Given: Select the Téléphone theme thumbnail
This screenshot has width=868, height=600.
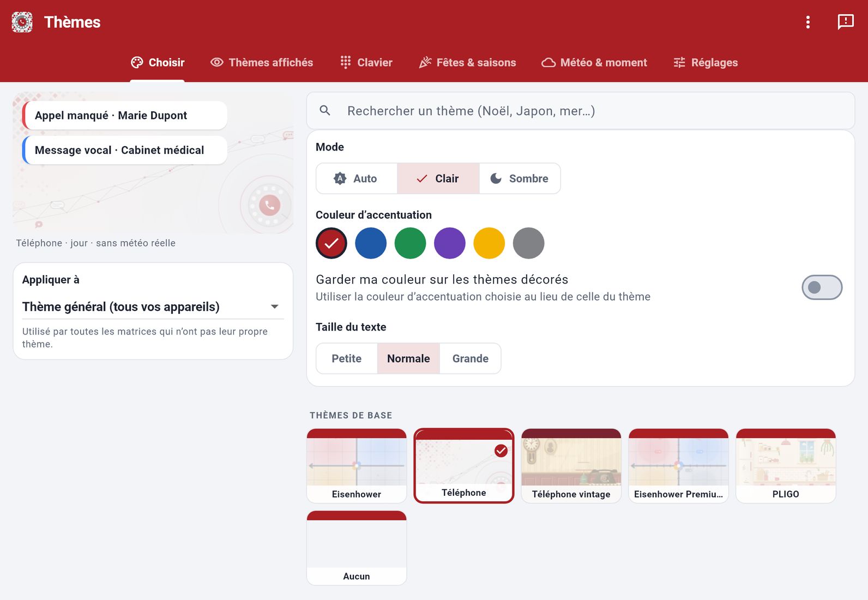Looking at the screenshot, I should (464, 466).
